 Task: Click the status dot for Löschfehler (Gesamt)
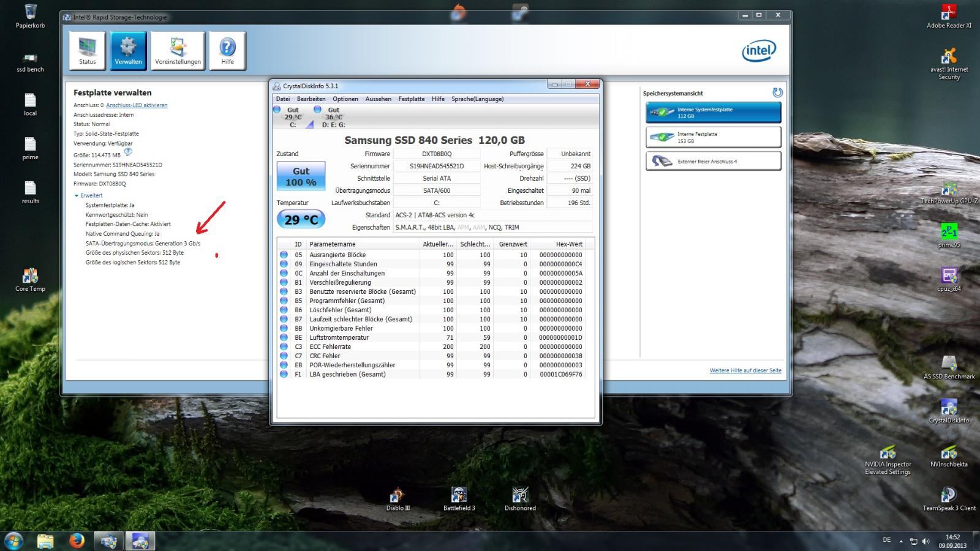pos(284,310)
